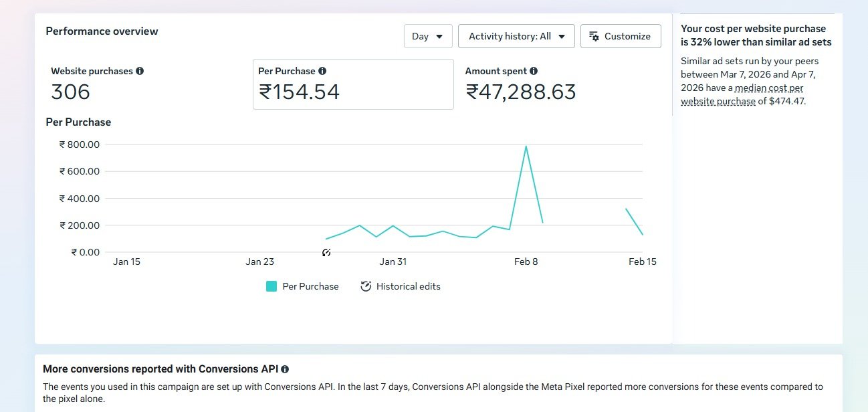Click the Jan 31 x-axis date label

point(393,262)
